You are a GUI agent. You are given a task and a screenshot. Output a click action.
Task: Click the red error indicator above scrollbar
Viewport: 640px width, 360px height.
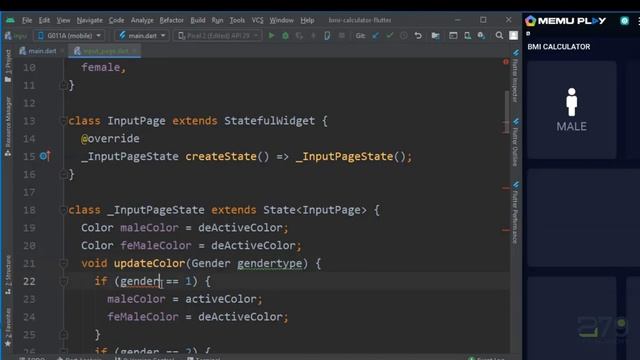(506, 62)
